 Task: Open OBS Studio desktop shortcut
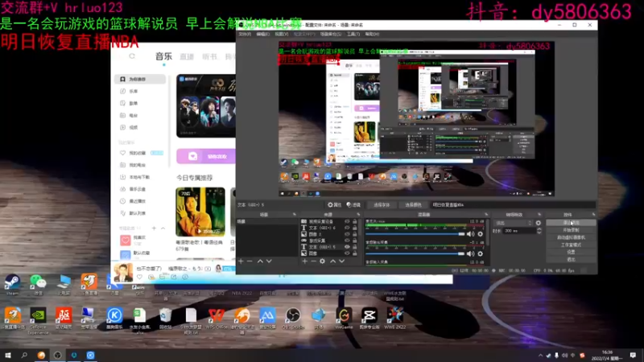coord(293,319)
